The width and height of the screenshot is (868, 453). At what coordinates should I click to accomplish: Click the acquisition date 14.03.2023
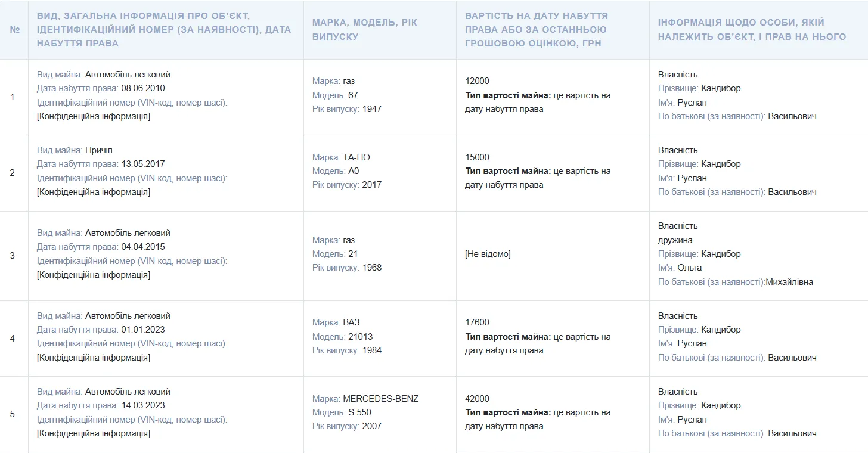tap(143, 405)
